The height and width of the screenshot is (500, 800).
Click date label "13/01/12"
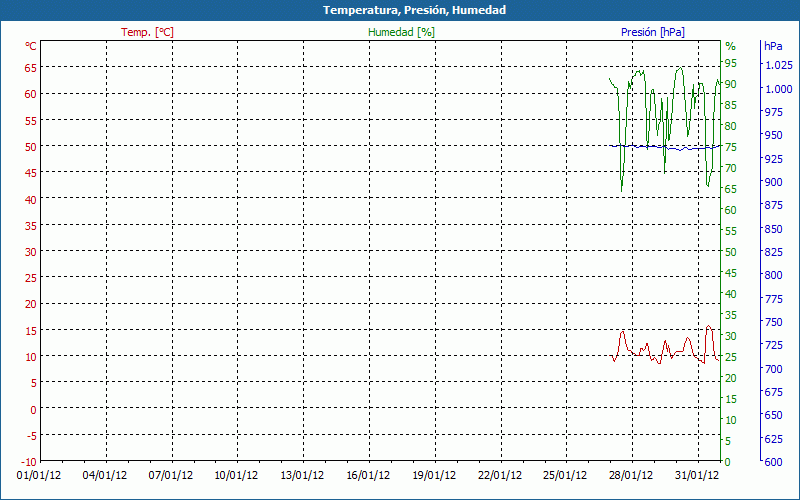pyautogui.click(x=302, y=476)
